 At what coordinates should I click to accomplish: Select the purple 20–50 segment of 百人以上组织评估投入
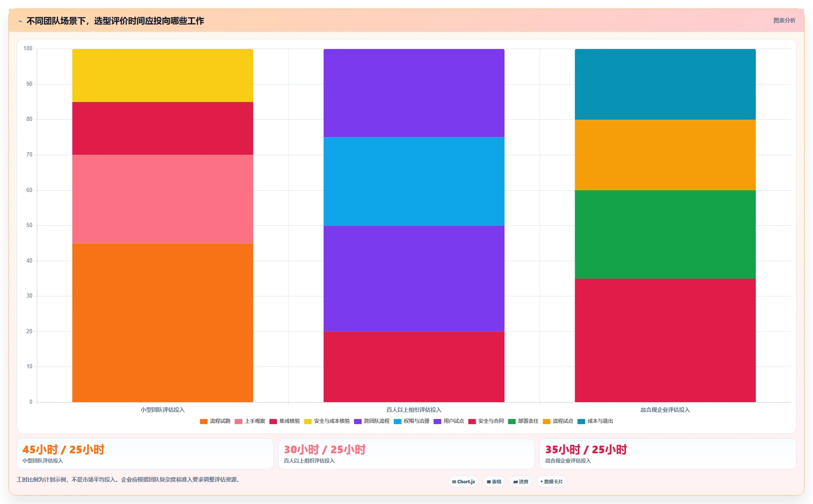414,279
